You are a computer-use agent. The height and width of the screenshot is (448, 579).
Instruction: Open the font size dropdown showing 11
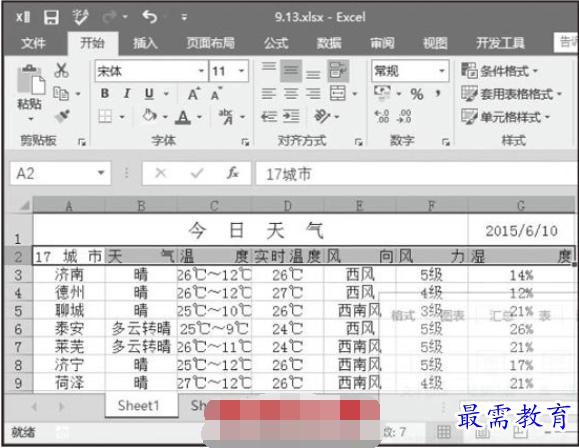(x=241, y=71)
